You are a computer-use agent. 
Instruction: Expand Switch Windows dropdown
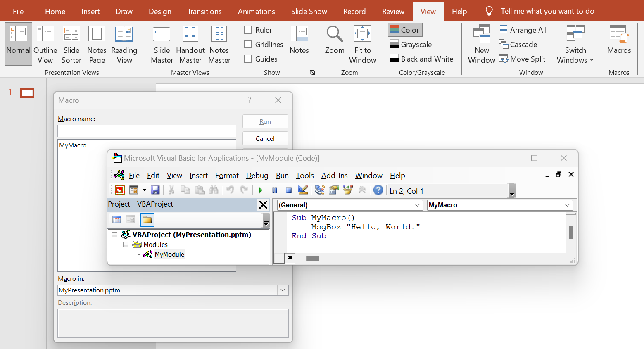[575, 44]
